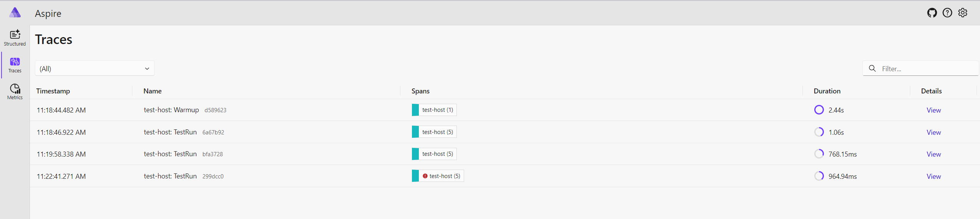Open View link for trace 6a67b92
The width and height of the screenshot is (980, 219).
pos(934,132)
